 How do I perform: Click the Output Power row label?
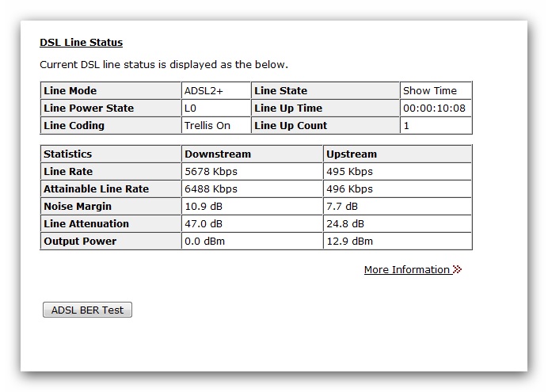(x=80, y=242)
